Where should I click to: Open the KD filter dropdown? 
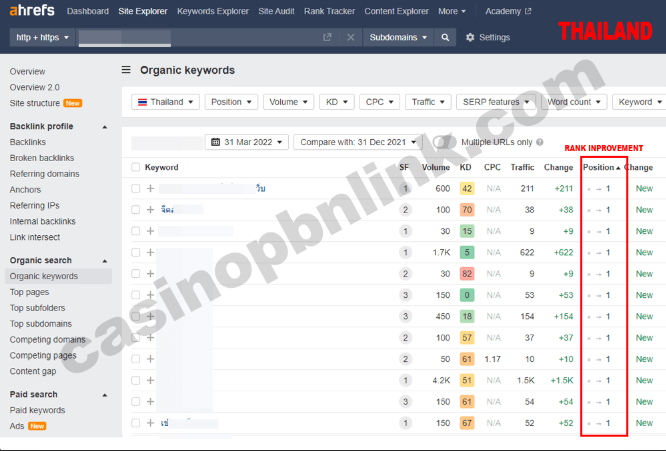click(336, 102)
